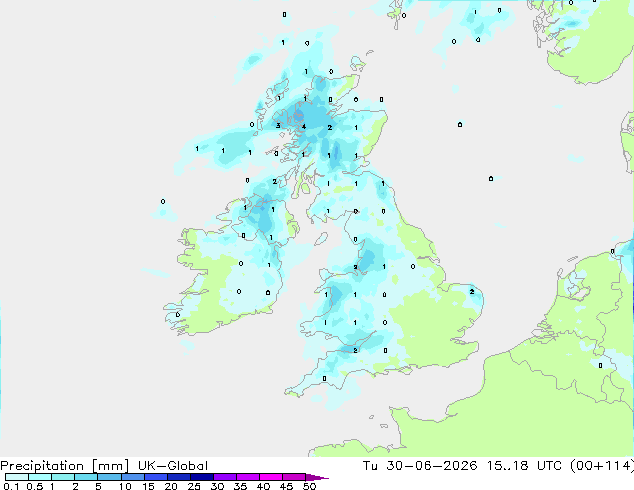This screenshot has width=634, height=490.
Task: Click the '3' precipitation value in western Scotland
Action: pyautogui.click(x=278, y=125)
